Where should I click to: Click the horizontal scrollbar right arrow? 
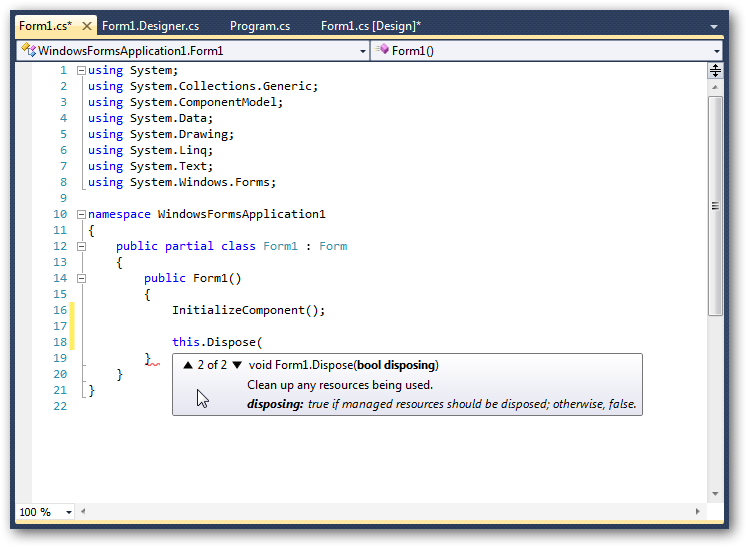tap(700, 512)
